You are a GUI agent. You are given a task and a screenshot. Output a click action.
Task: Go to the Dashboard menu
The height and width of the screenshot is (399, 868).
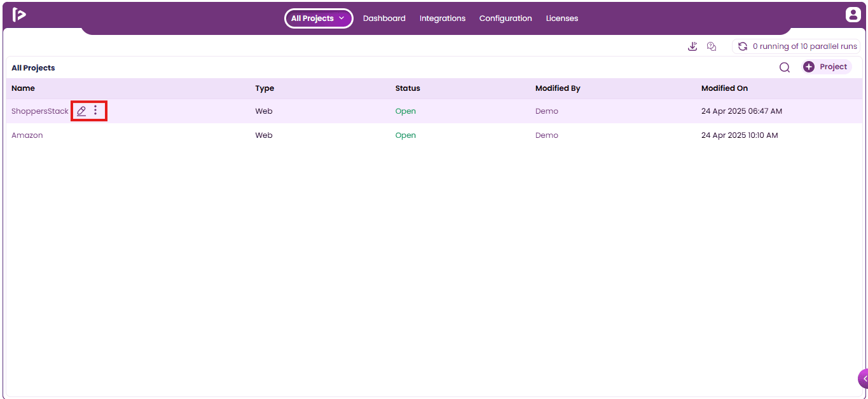click(x=384, y=18)
